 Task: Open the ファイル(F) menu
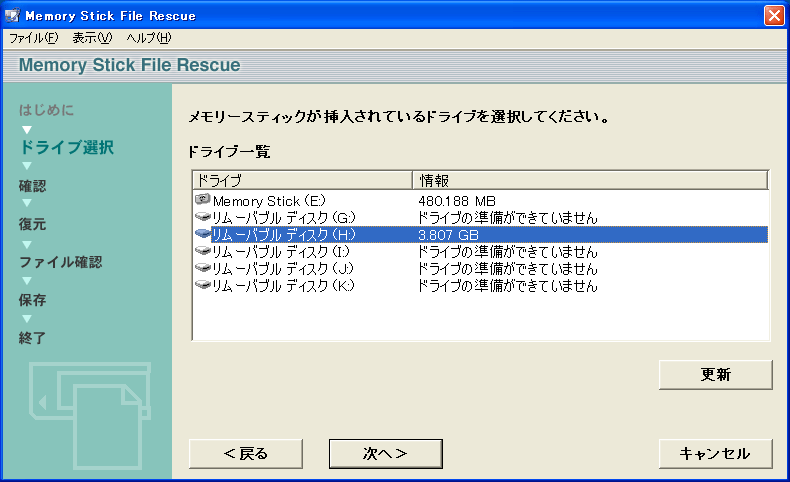[x=34, y=38]
